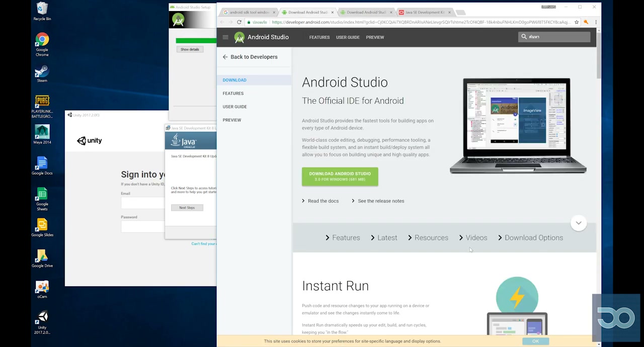Expand the Download Options section link
The image size is (644, 347).
pos(531,238)
